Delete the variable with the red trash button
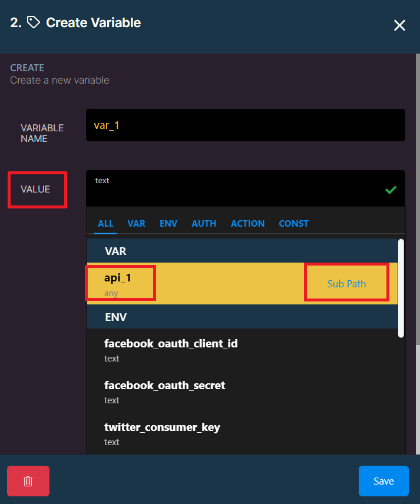This screenshot has height=504, width=420. point(28,481)
